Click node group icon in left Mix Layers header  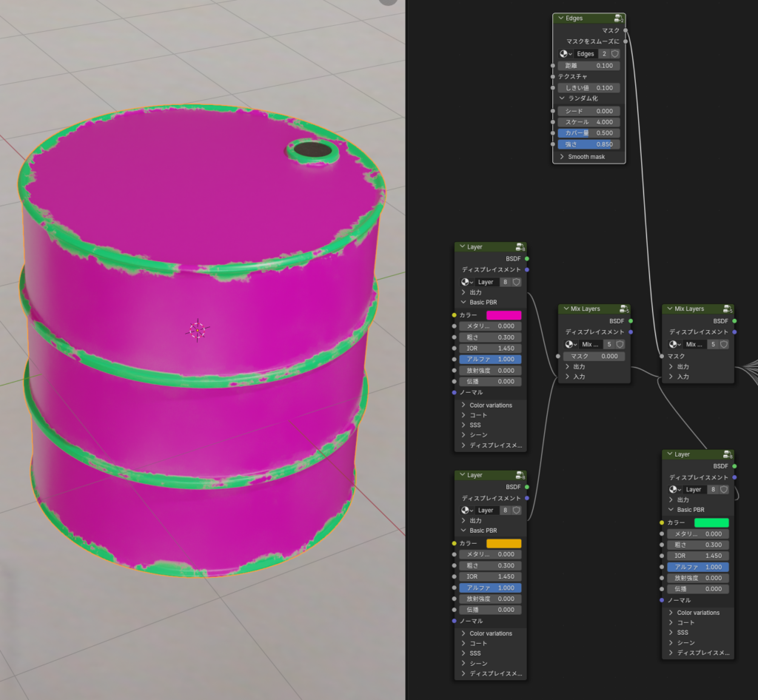point(624,309)
